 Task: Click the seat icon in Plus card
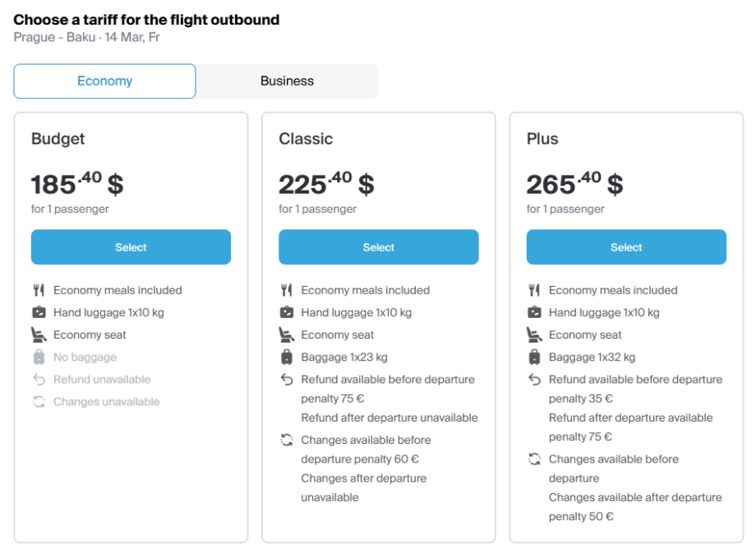(x=534, y=334)
